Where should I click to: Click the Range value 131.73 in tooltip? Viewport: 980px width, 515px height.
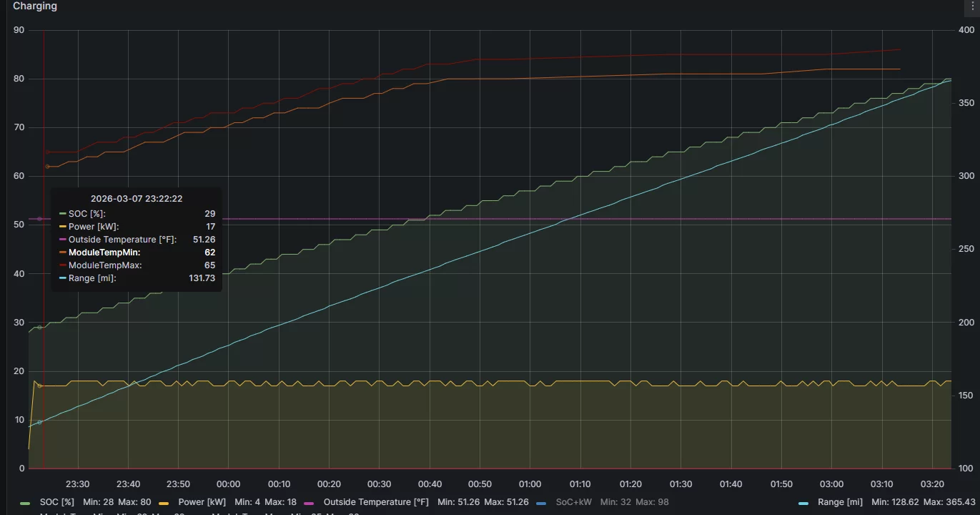pos(202,278)
